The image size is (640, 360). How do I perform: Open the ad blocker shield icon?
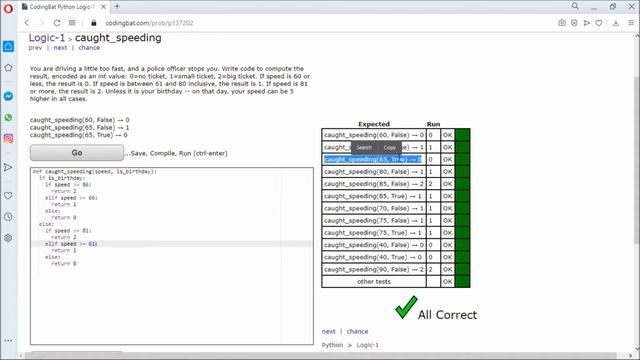pyautogui.click(x=574, y=23)
